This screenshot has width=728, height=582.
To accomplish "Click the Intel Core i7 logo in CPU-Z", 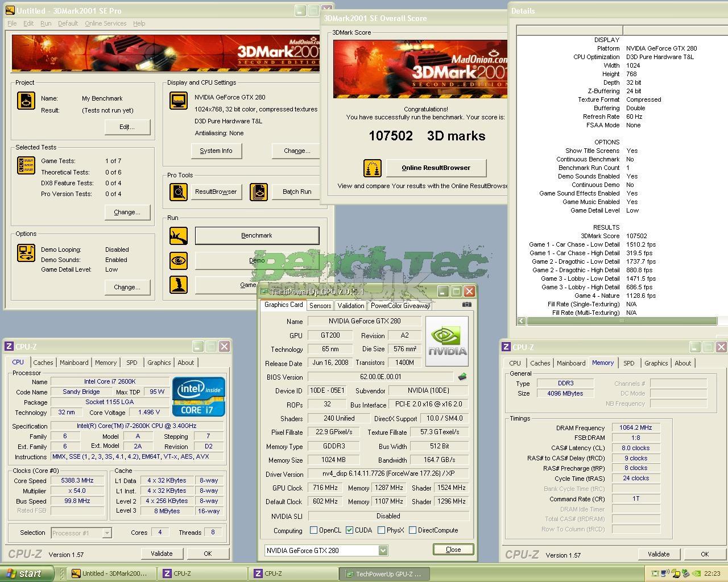I will [x=198, y=396].
